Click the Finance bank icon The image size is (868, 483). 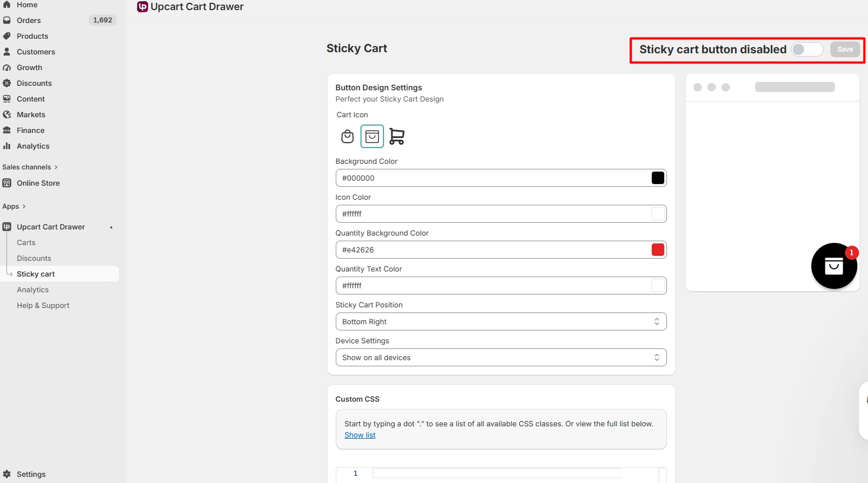(x=7, y=130)
